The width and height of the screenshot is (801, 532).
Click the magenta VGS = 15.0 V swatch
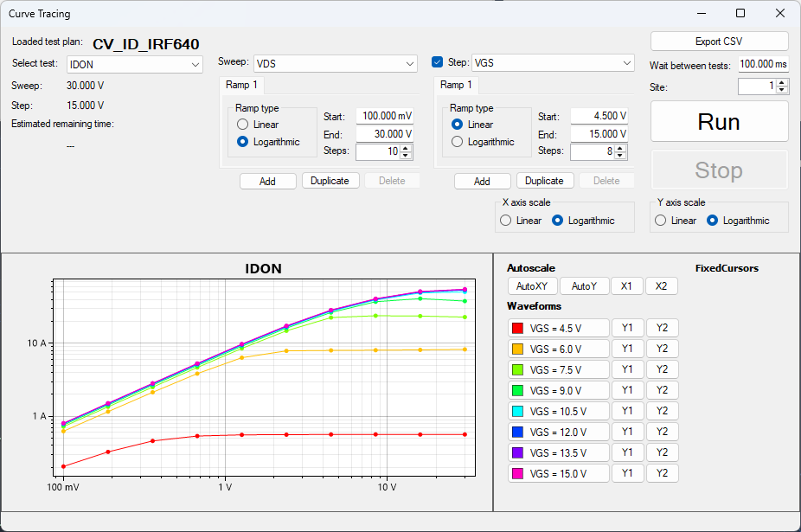[518, 473]
